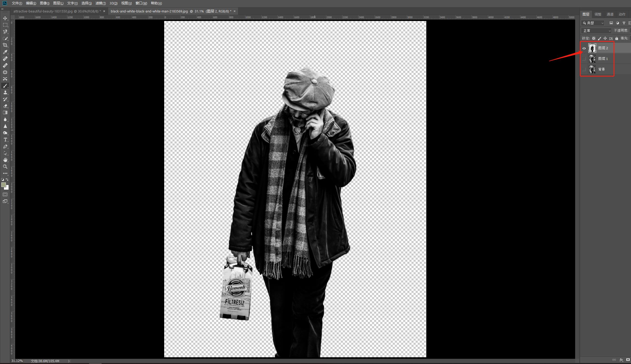Select the Clone Stamp tool

pyautogui.click(x=5, y=92)
